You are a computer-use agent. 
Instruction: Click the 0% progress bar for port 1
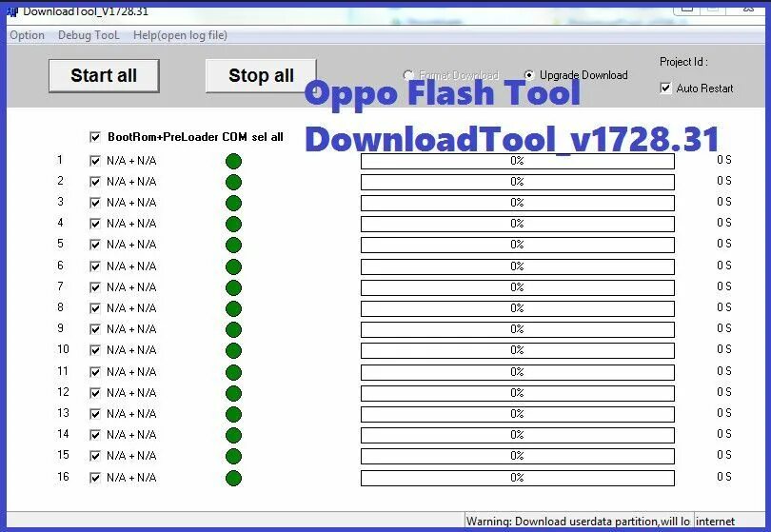(x=517, y=161)
